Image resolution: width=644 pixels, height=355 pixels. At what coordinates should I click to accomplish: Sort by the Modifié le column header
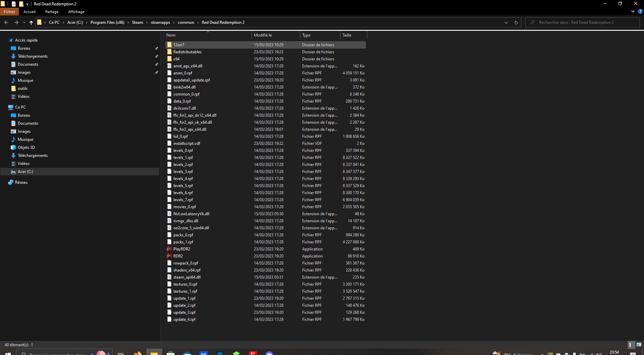point(276,35)
